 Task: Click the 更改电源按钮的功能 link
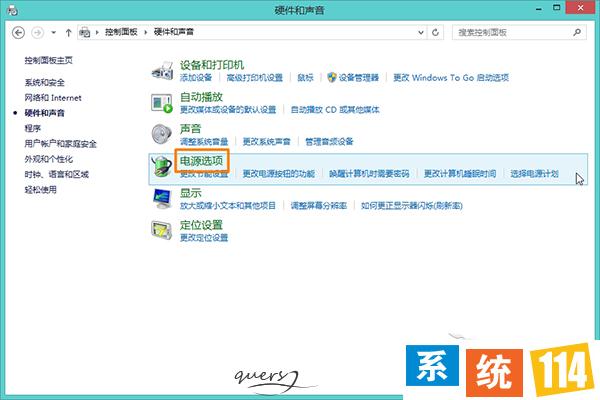[278, 174]
